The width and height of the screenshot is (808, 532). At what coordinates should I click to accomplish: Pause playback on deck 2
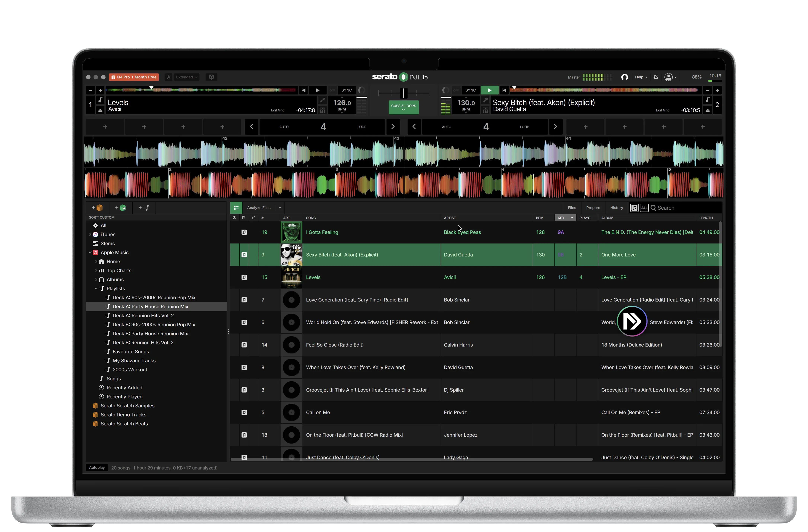tap(490, 90)
